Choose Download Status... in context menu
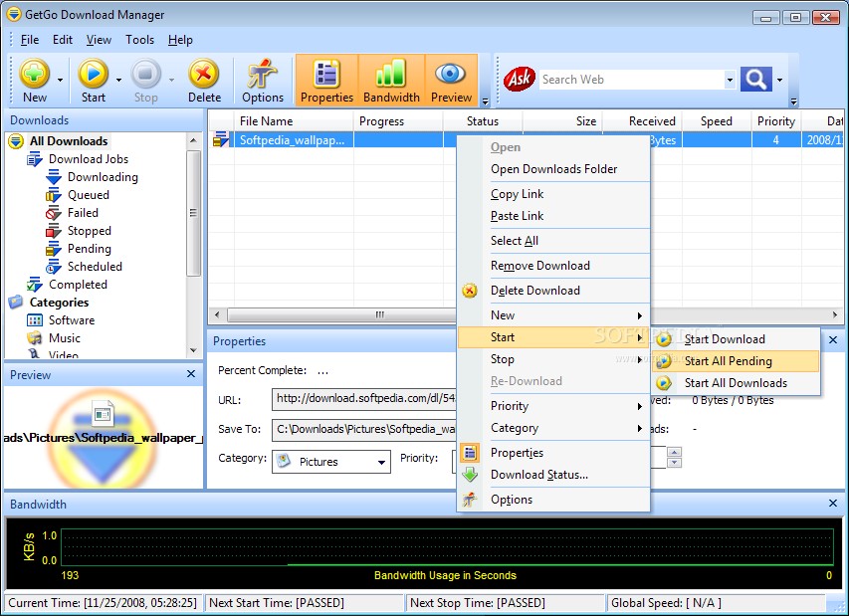Screen dimensions: 849x616 pyautogui.click(x=554, y=474)
